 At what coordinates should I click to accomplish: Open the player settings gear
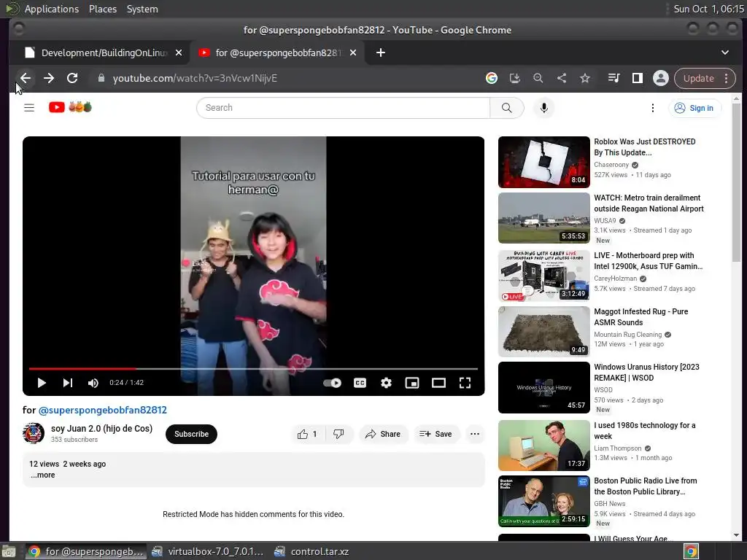click(x=387, y=382)
